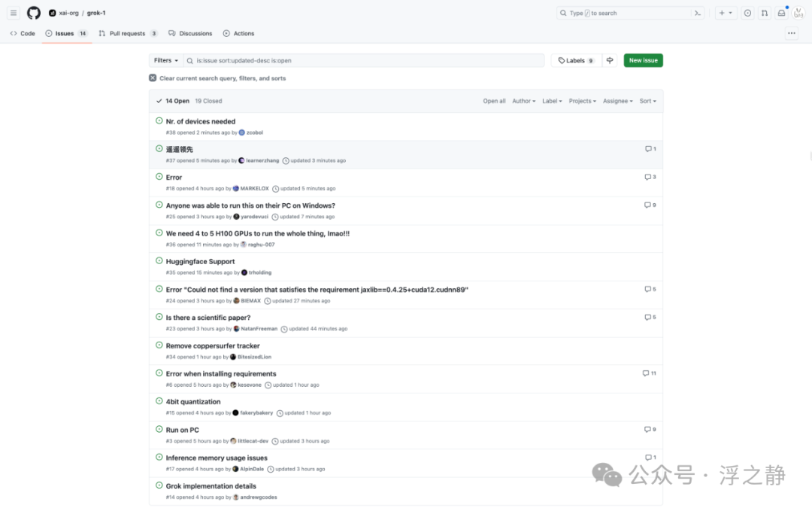The image size is (812, 508).
Task: Open the global navigation hamburger menu
Action: click(x=14, y=13)
